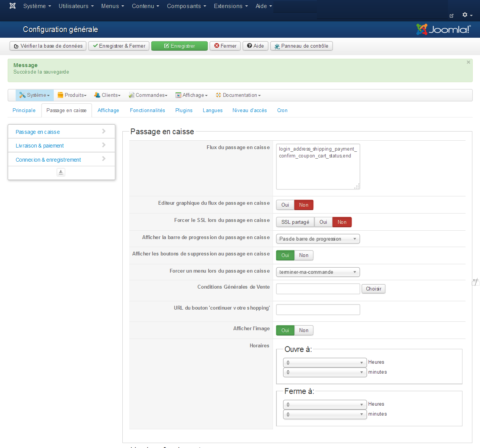Switch to the Niveau d'accès tab
Viewport: 480px width, 448px height.
tap(250, 110)
